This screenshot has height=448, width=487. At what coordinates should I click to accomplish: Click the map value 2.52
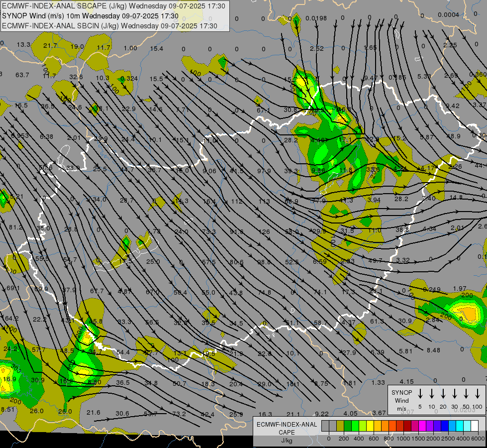[x=317, y=49]
